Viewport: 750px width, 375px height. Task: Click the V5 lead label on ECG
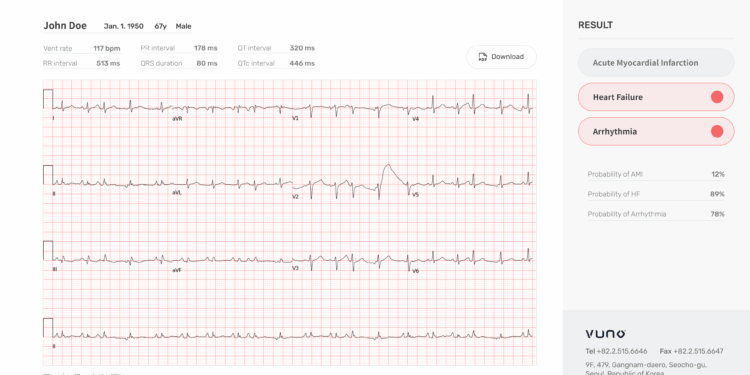pos(416,195)
